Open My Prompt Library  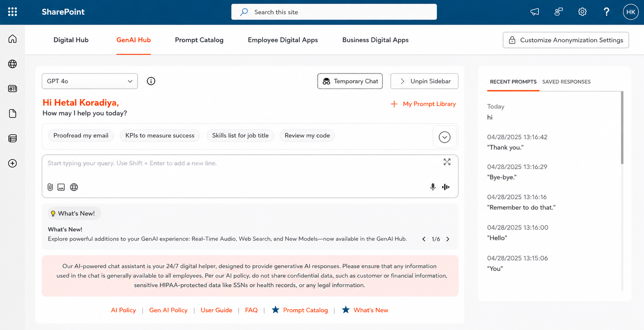click(423, 104)
